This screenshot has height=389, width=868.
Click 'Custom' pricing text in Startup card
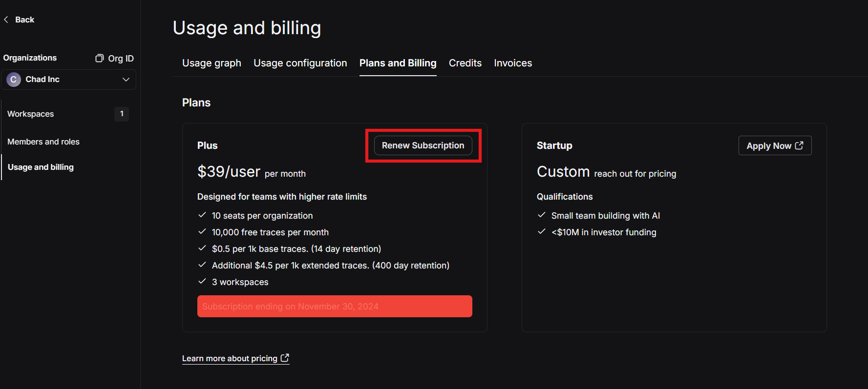coord(563,172)
